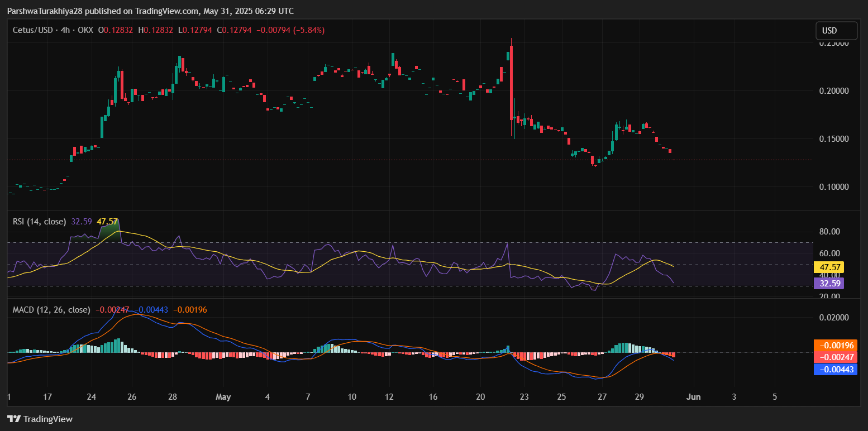
Task: Click the 0.02000 level on MACD scale
Action: (833, 317)
